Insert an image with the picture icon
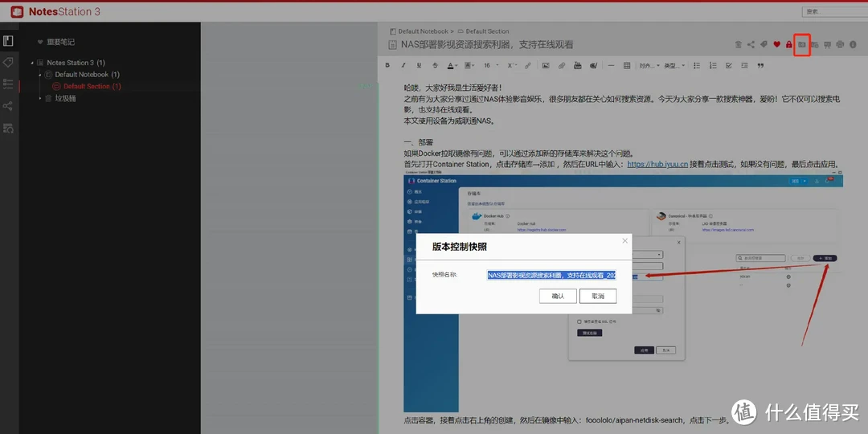The width and height of the screenshot is (868, 434). [x=546, y=65]
